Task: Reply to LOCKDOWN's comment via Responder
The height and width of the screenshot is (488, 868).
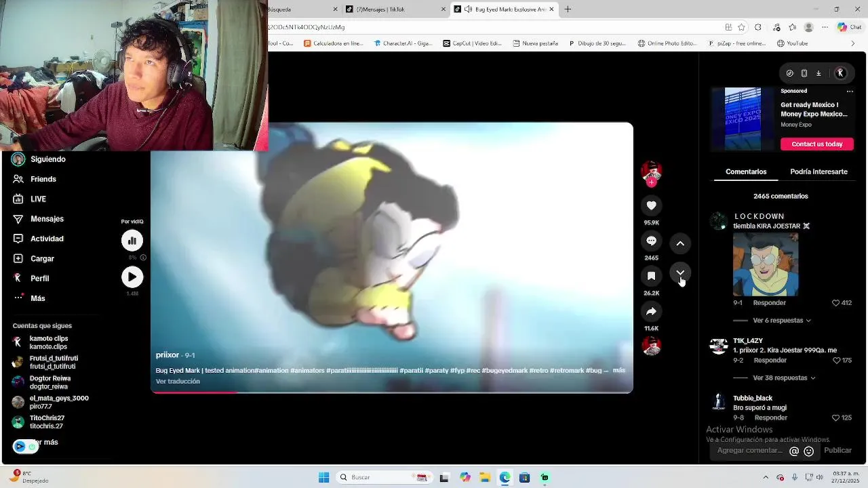Action: coord(769,303)
